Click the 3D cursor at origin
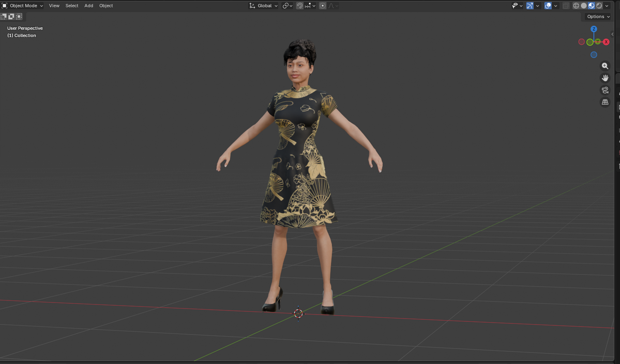This screenshot has width=620, height=364. click(298, 313)
